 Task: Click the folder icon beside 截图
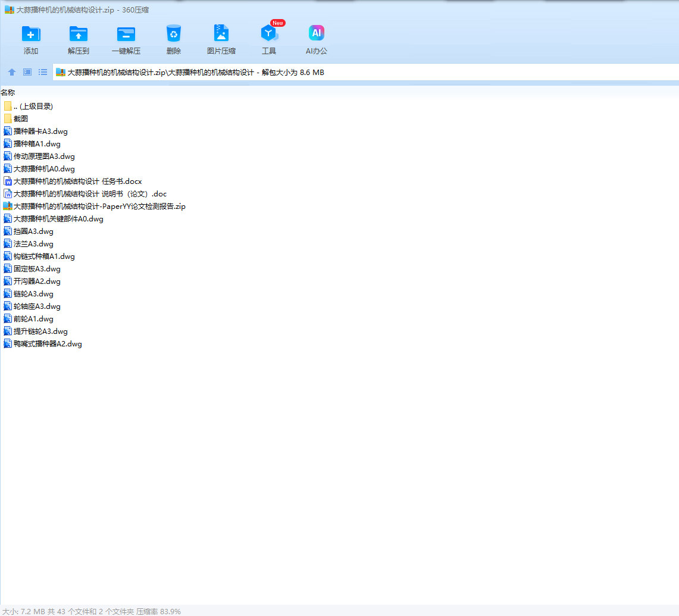(x=8, y=118)
